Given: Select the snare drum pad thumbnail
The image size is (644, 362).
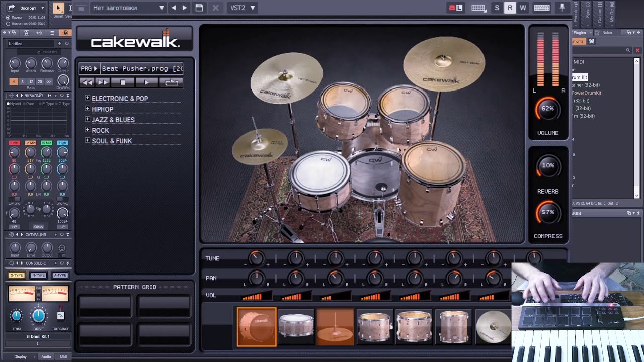Looking at the screenshot, I should click(296, 327).
